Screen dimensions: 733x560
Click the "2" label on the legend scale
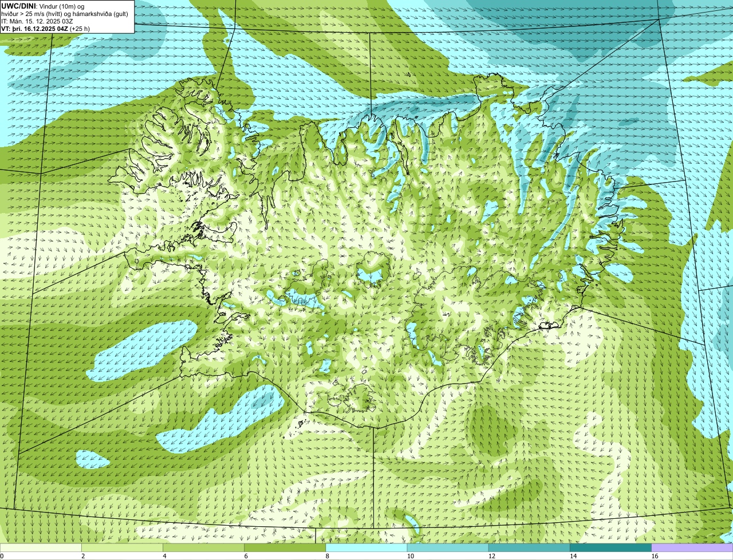(83, 556)
